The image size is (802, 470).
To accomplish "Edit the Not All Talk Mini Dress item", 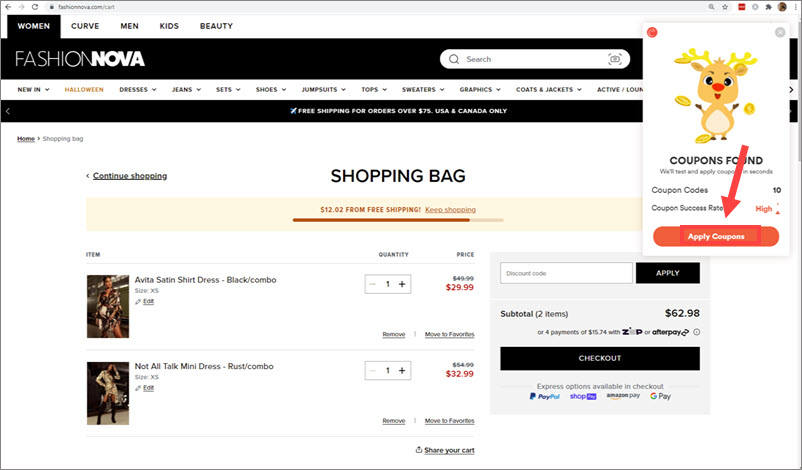I will (x=145, y=388).
